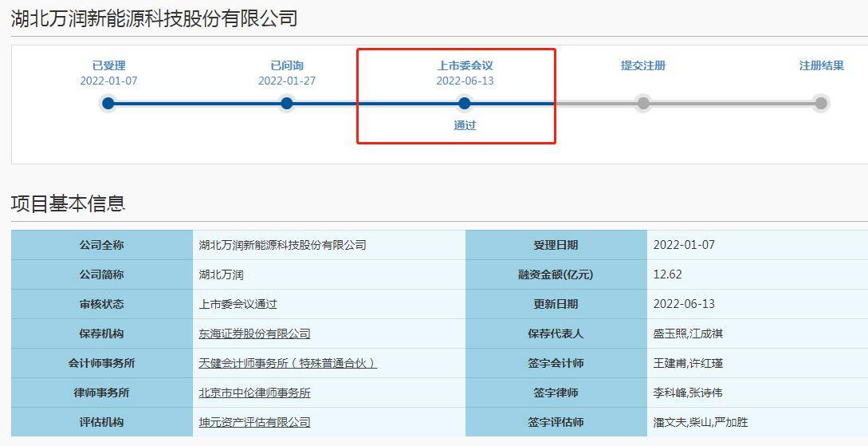Open 北京市中伦律师事务所 law firm link

(x=254, y=393)
